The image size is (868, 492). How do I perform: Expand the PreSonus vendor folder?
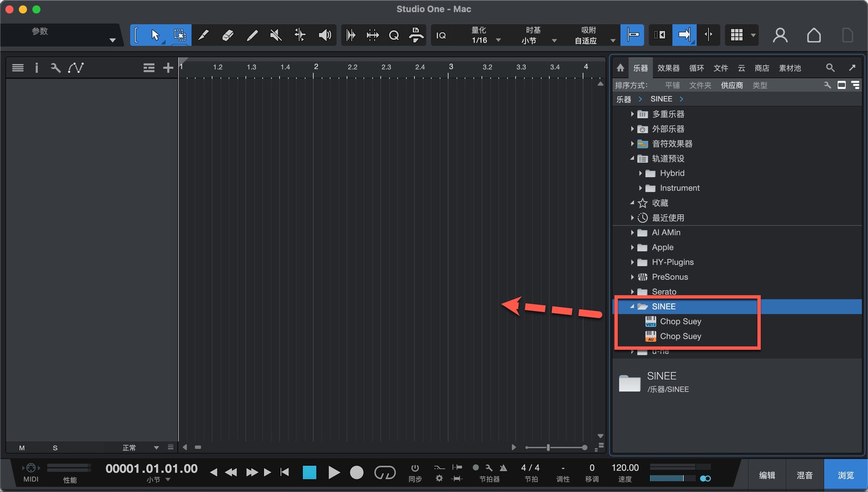click(632, 277)
